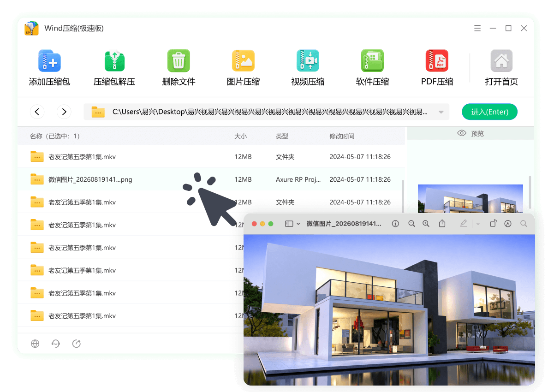This screenshot has height=392, width=548.
Task: Click the markup pencil in viewer toolbar
Action: pyautogui.click(x=464, y=224)
